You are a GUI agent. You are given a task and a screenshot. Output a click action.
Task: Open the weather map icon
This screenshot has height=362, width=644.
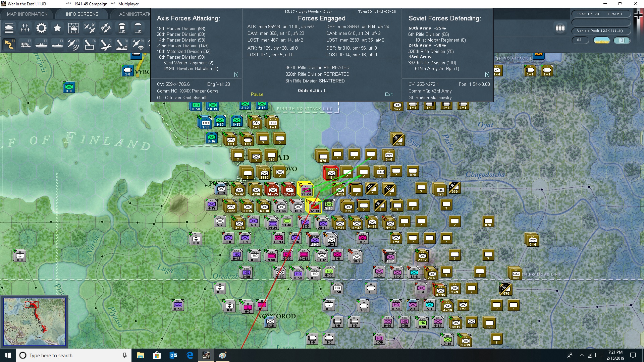[73, 28]
